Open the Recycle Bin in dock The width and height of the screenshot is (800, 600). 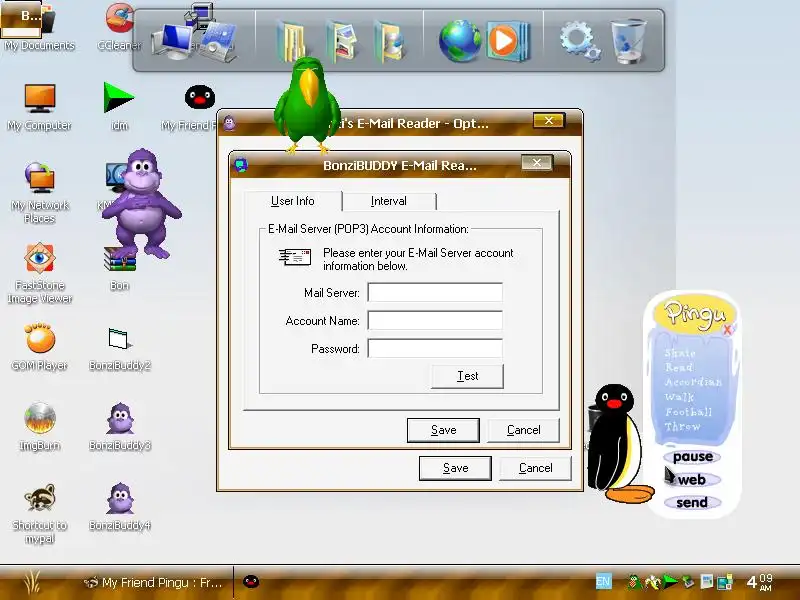pos(629,41)
